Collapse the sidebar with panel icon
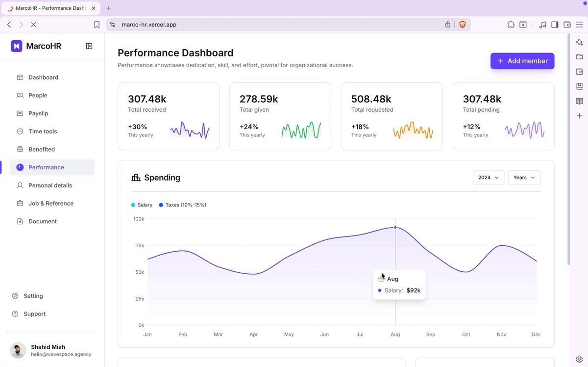 pos(89,46)
